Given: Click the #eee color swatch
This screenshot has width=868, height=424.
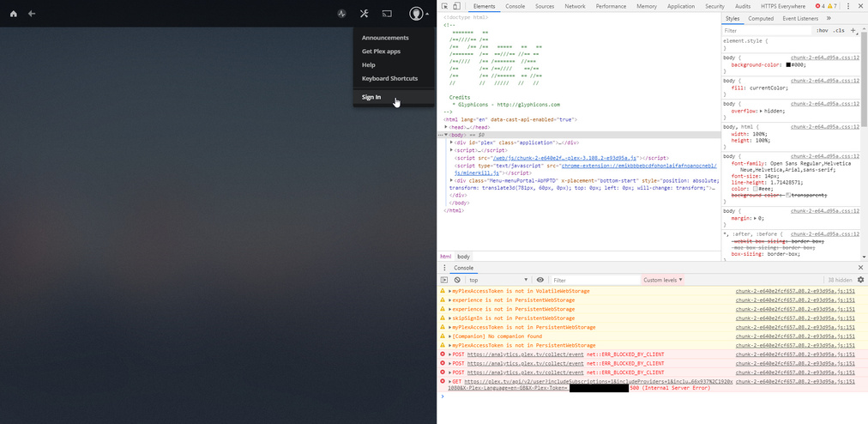Looking at the screenshot, I should [755, 189].
